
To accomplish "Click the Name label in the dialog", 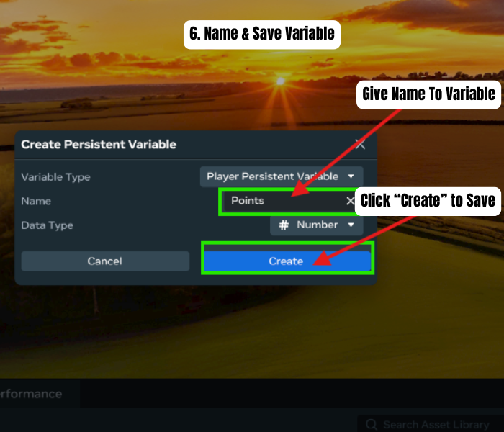I will point(36,201).
